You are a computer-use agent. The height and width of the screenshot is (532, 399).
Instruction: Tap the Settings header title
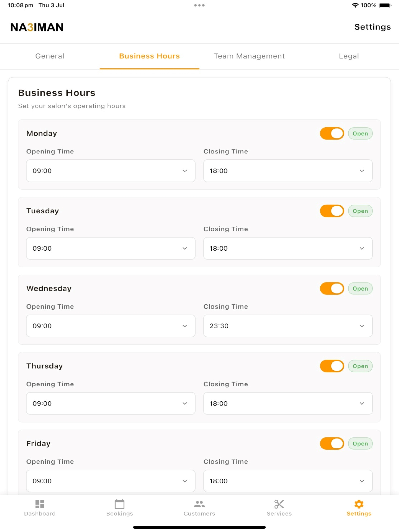point(373,27)
